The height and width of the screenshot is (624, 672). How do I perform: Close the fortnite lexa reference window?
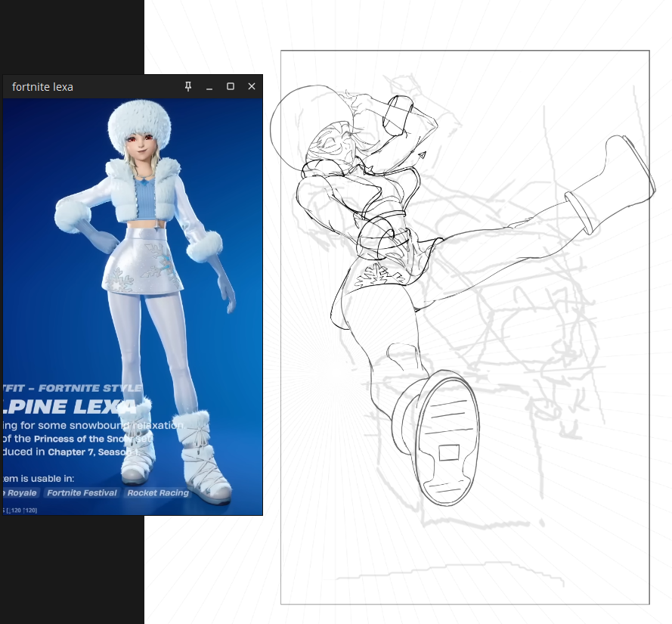coord(252,87)
